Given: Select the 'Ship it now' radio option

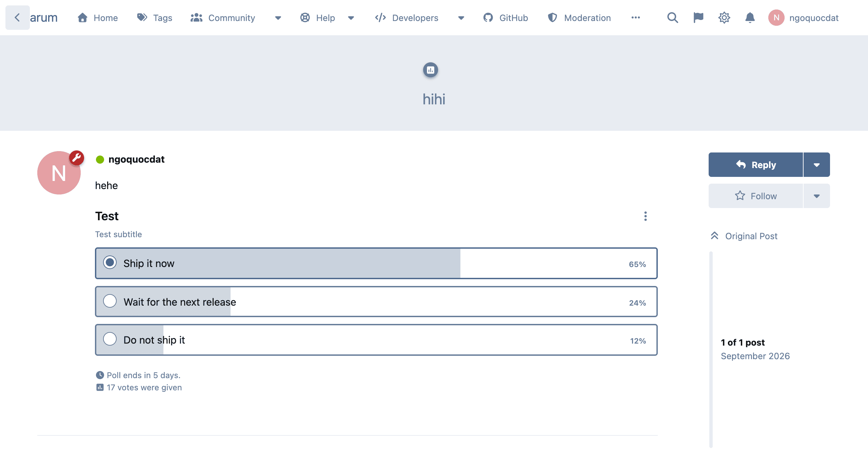Looking at the screenshot, I should pyautogui.click(x=110, y=263).
